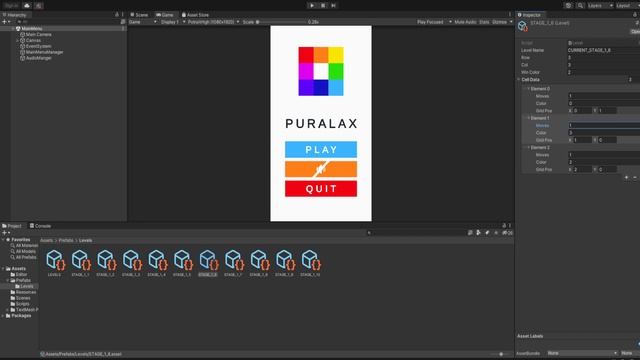Switch to the Scene tab
This screenshot has width=640, height=360.
click(x=139, y=15)
